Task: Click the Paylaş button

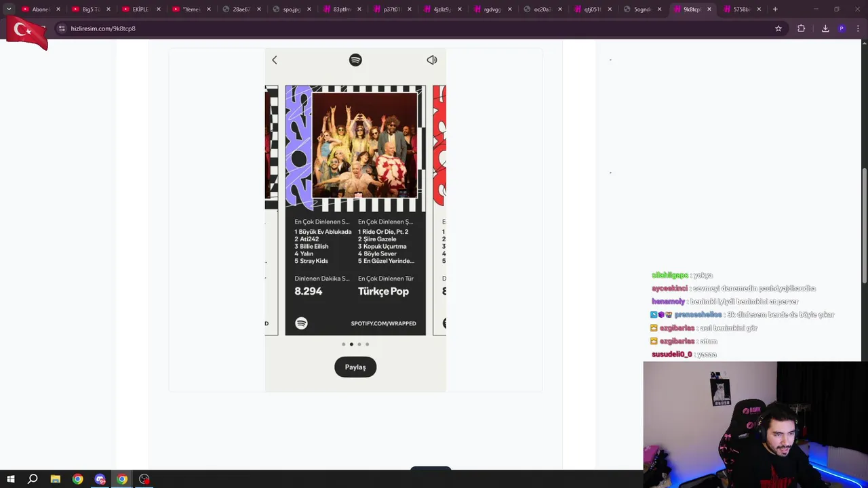Action: pos(355,367)
